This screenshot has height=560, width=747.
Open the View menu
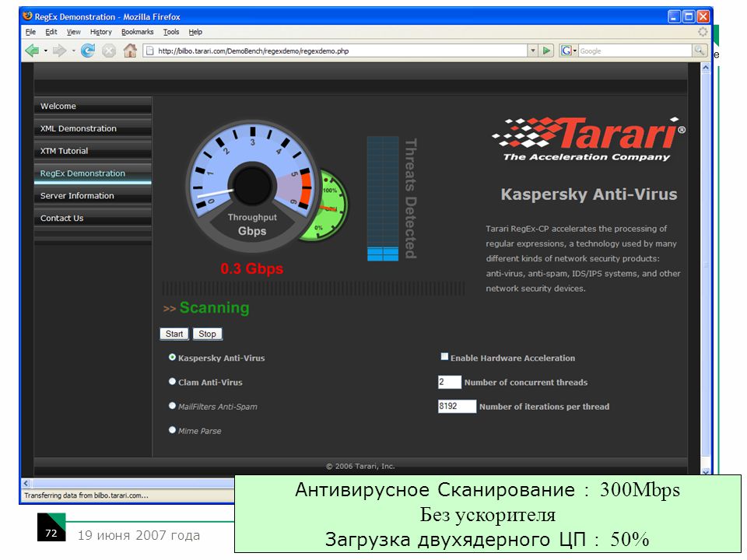73,32
